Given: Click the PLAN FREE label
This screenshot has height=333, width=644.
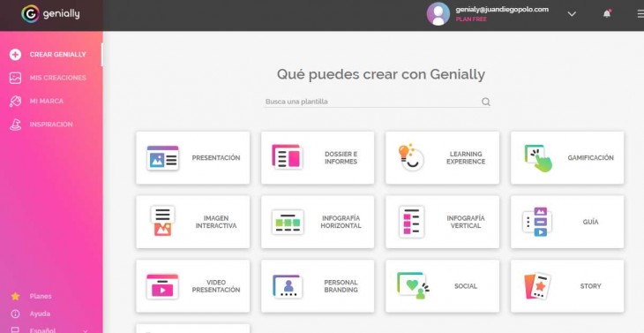Looking at the screenshot, I should [471, 19].
